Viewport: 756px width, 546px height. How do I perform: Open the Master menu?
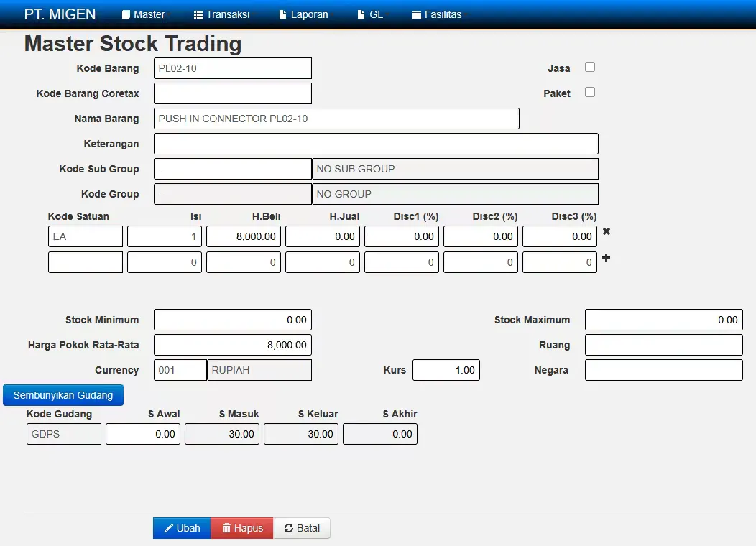pos(144,14)
